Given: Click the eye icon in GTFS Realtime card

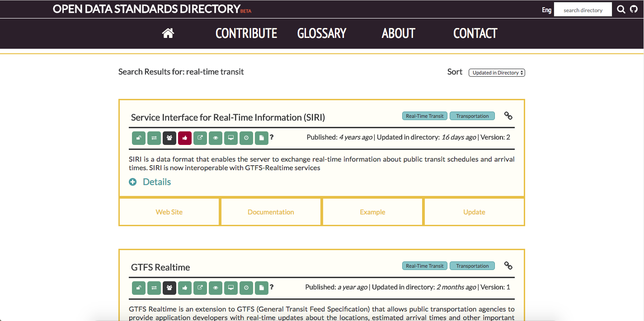Looking at the screenshot, I should [216, 288].
